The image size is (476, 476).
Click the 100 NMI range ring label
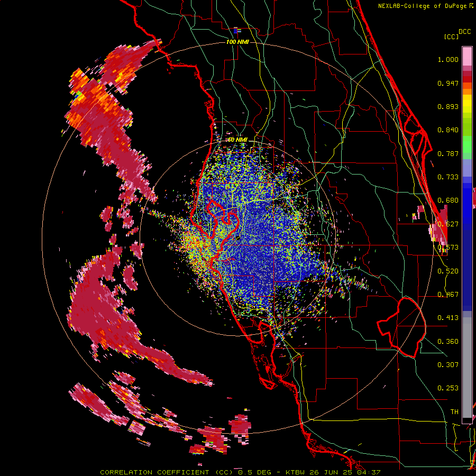coord(237,42)
